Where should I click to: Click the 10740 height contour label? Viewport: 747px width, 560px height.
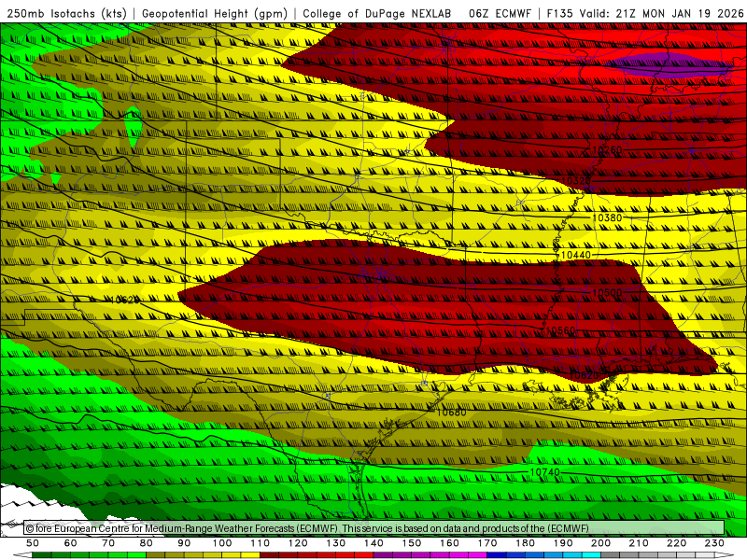(544, 472)
